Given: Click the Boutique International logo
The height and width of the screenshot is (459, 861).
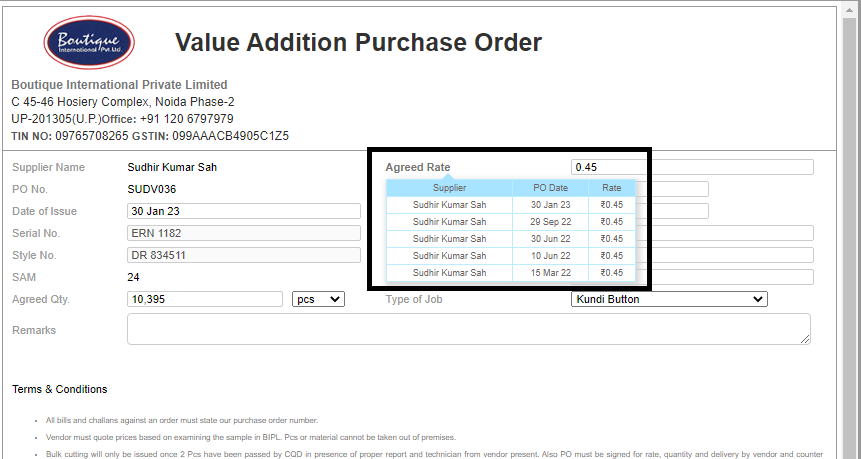Looking at the screenshot, I should [x=89, y=42].
